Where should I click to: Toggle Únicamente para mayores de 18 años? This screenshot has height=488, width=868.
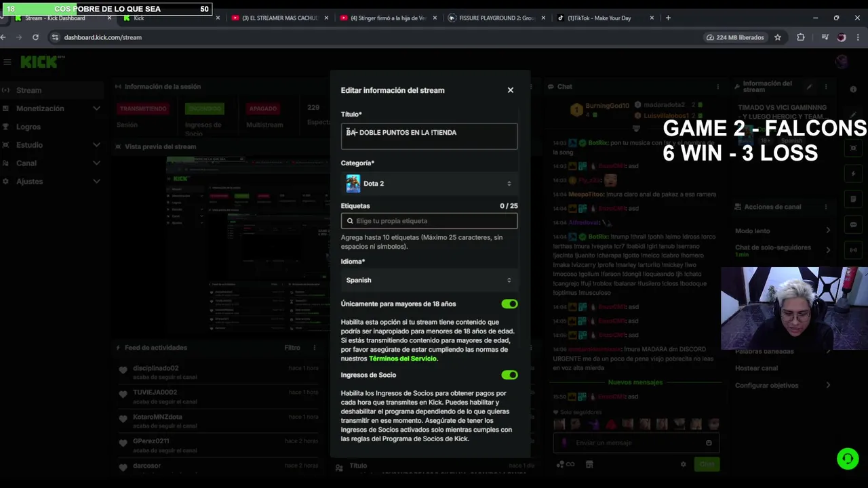pyautogui.click(x=509, y=304)
